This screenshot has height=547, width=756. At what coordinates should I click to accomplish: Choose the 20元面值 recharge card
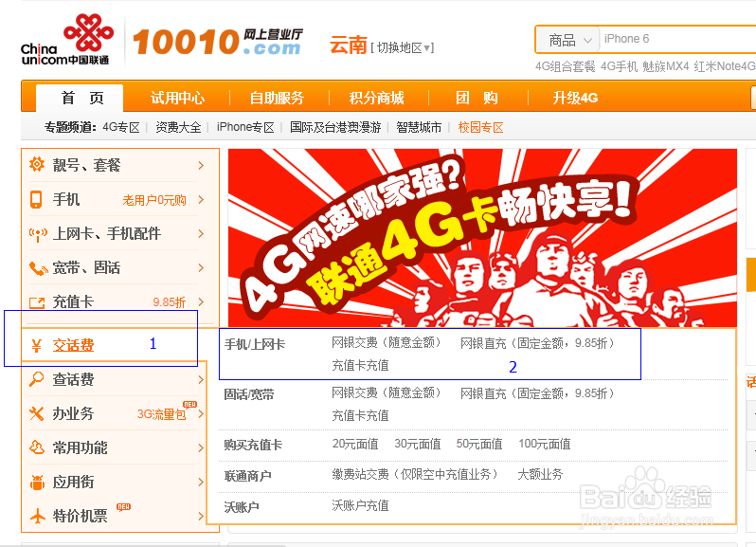point(355,444)
